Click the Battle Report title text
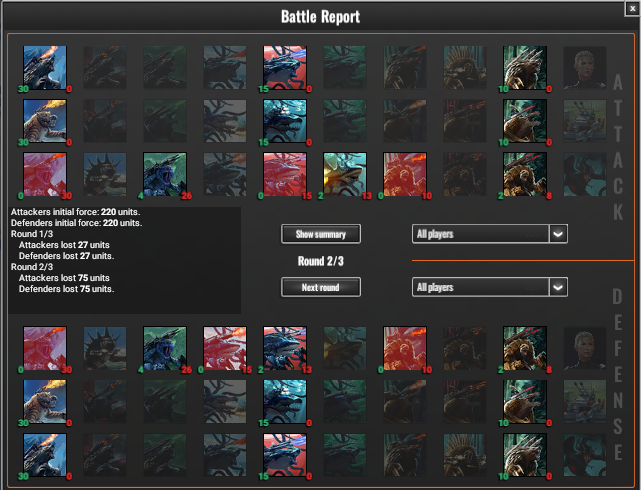Screen dimensions: 641x490 [320, 17]
